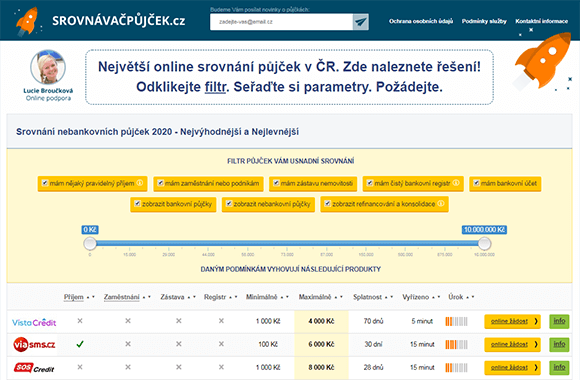
Task: Click info icon on pravidelný příjem filter
Action: [x=140, y=183]
